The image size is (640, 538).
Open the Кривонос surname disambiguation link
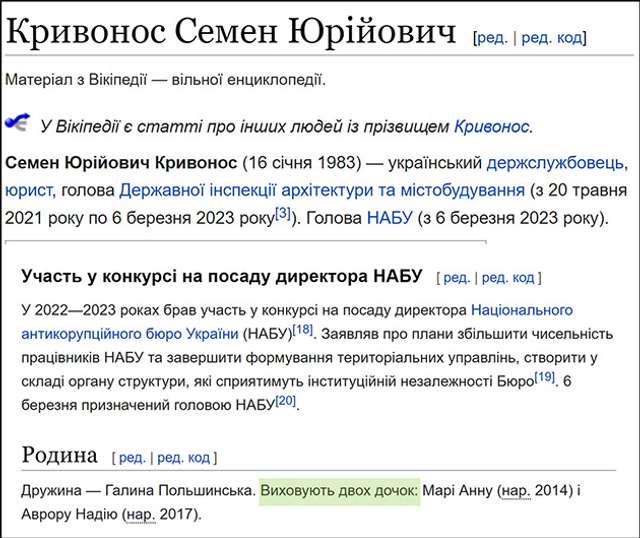(492, 126)
